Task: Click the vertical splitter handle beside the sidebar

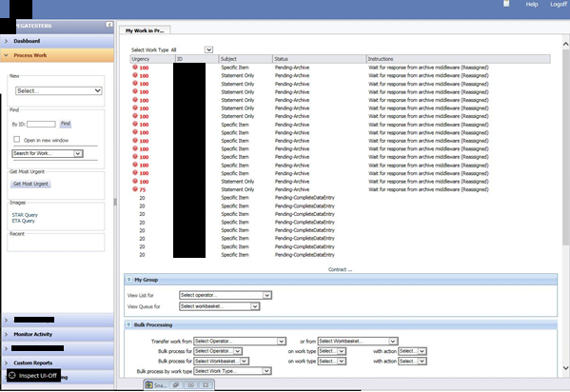Action: click(x=115, y=202)
